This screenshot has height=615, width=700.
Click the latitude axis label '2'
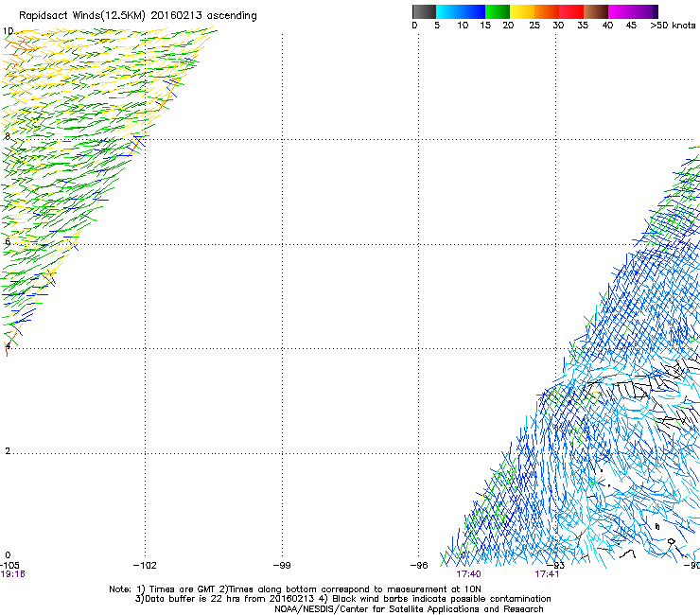tap(8, 451)
